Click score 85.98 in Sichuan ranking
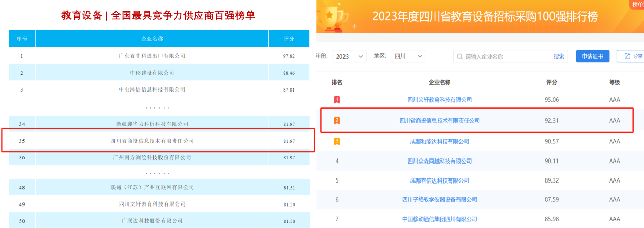Screen dimensions: 644x228 (x=551, y=219)
